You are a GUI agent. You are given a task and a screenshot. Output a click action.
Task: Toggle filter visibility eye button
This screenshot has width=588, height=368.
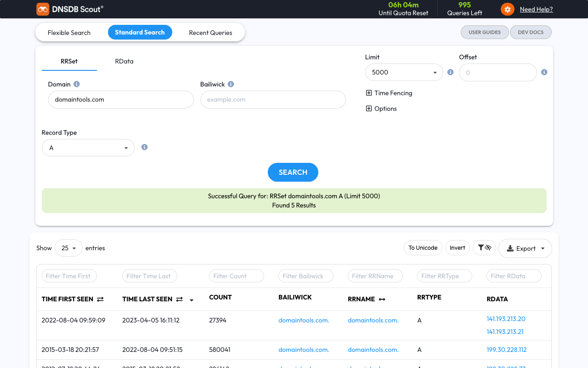tap(484, 248)
